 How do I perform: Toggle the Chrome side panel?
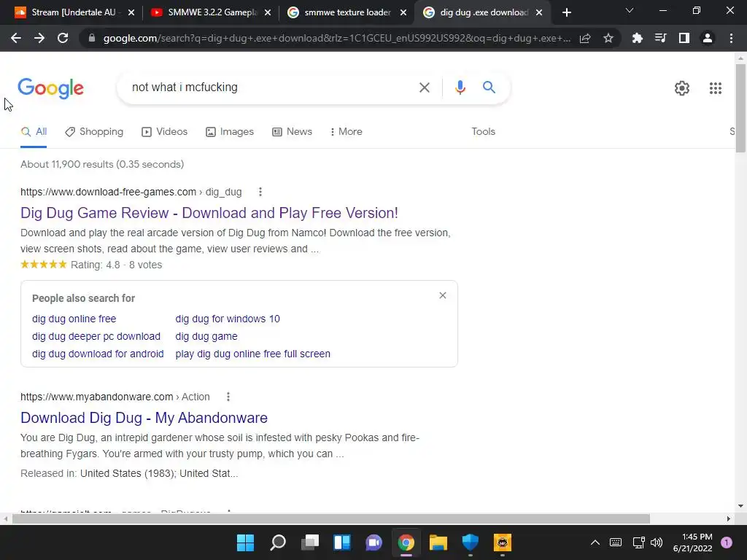click(684, 38)
